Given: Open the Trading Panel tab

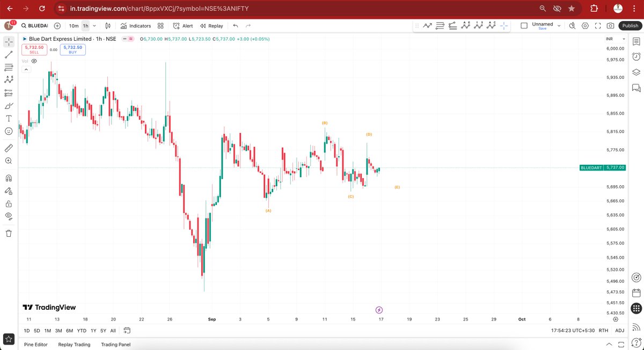Looking at the screenshot, I should tap(115, 345).
